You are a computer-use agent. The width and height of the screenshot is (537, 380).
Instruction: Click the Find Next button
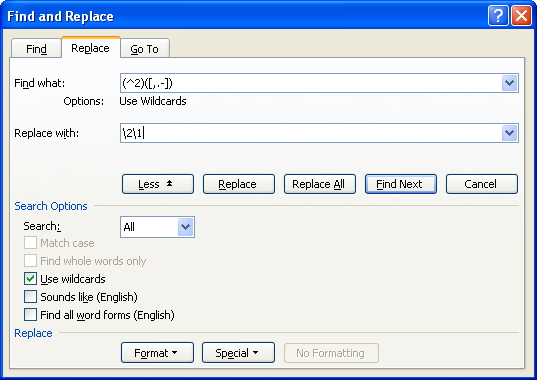[401, 184]
